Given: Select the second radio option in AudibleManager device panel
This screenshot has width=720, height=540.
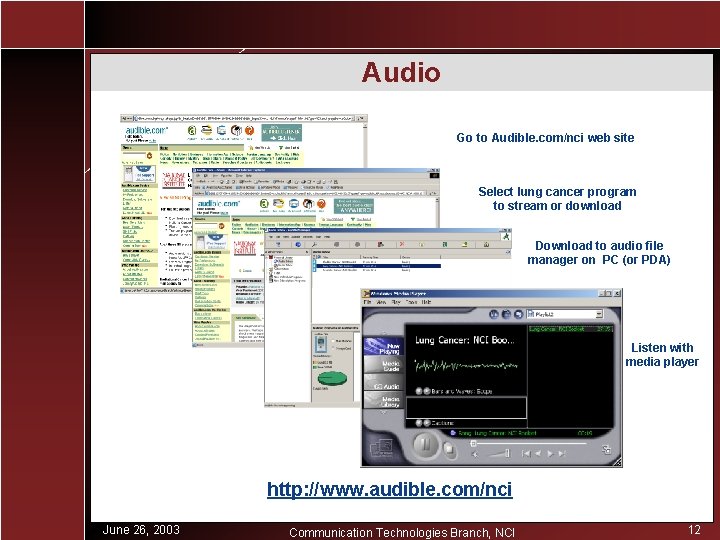Looking at the screenshot, I should tap(333, 349).
